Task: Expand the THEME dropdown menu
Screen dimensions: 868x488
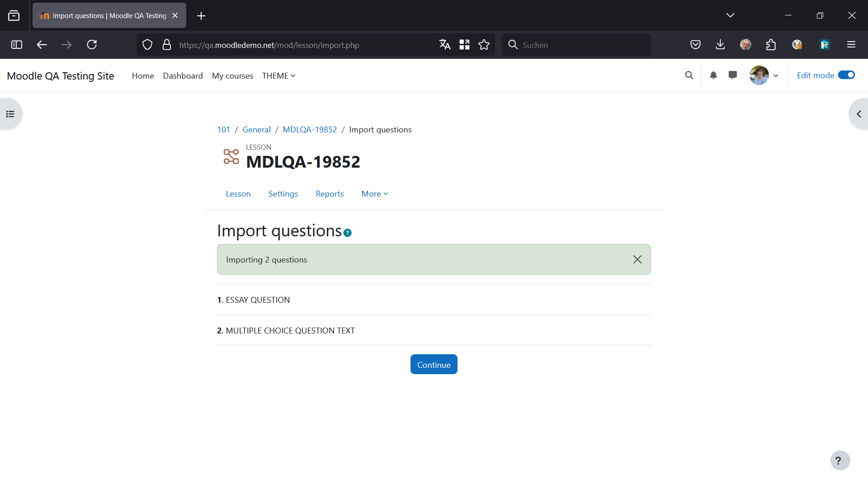Action: coord(278,75)
